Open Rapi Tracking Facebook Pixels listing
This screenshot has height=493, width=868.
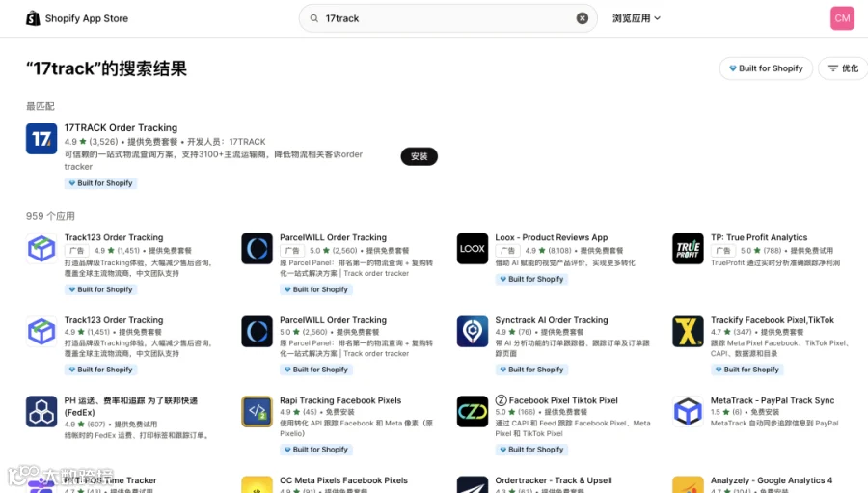coord(340,400)
